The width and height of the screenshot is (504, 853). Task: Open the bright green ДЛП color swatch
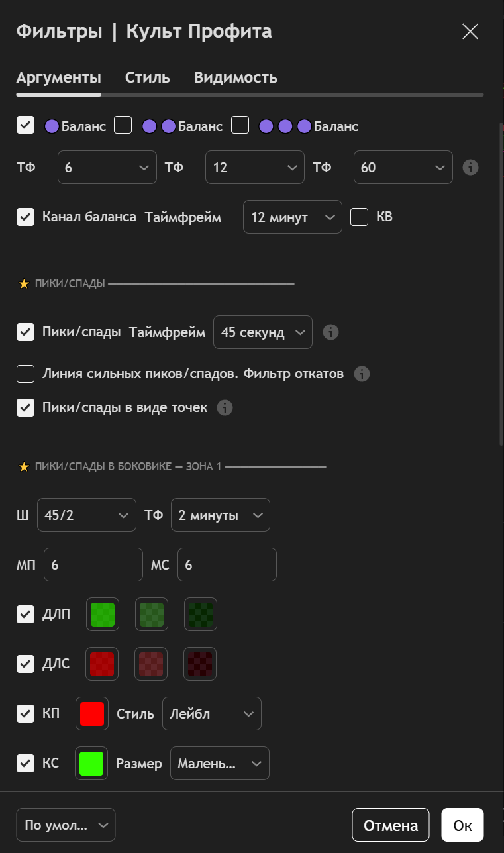tap(103, 615)
